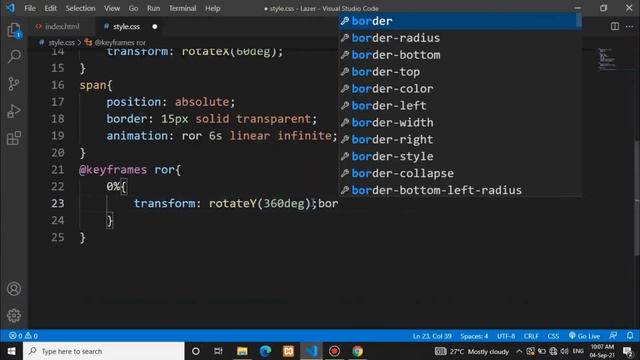Screen dimensions: 640x360
Task: Open Task View on taskbar
Action: (x=218, y=351)
